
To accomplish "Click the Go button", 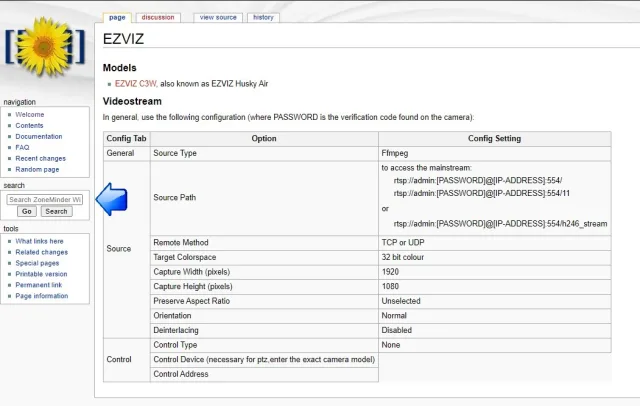I will 27,211.
